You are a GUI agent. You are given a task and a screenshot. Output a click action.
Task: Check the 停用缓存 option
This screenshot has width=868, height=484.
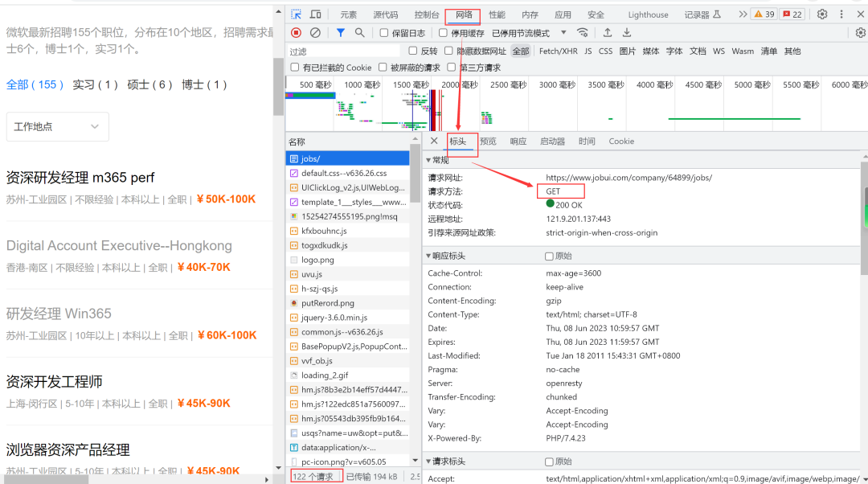444,33
